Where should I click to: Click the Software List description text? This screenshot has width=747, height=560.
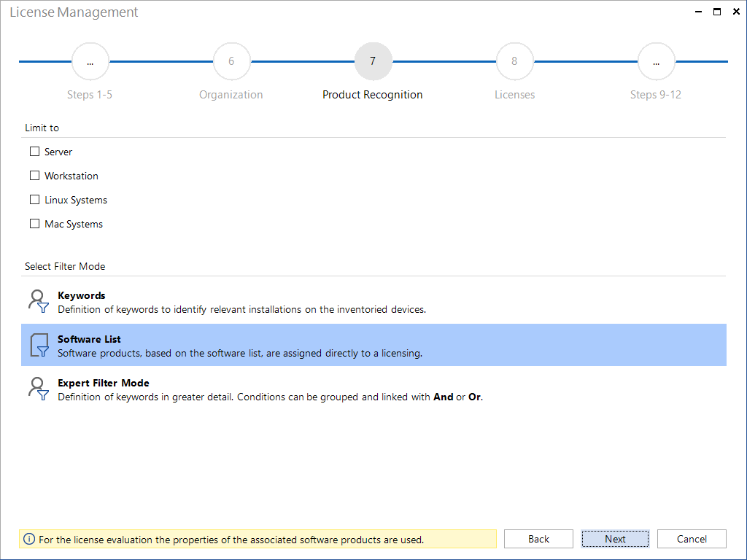[240, 354]
